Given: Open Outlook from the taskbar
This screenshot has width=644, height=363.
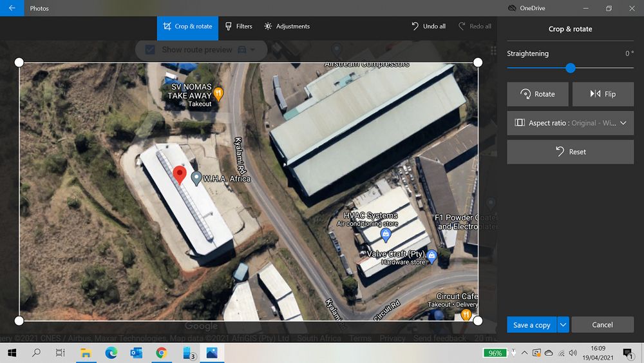Looking at the screenshot, I should pos(136,353).
